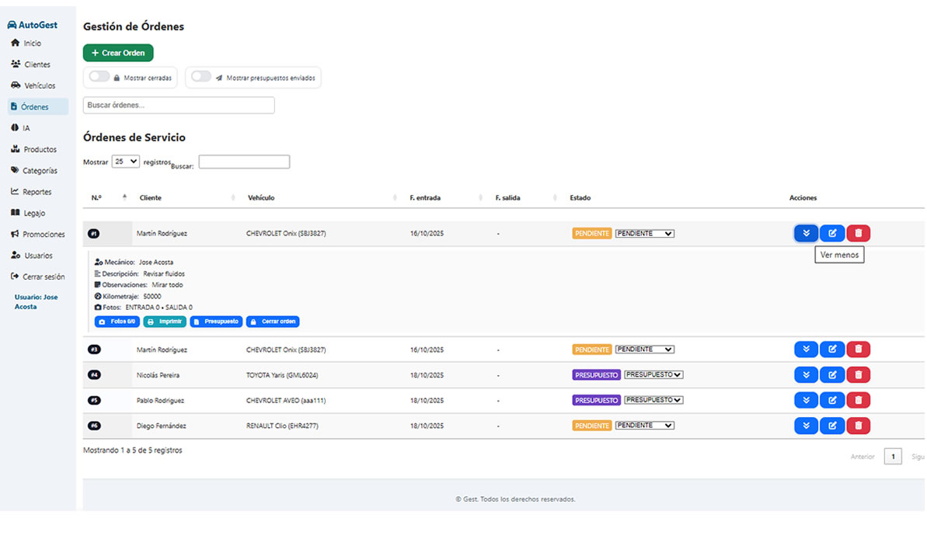Open Vehículos in the sidebar
This screenshot has height=560, width=927.
[39, 85]
